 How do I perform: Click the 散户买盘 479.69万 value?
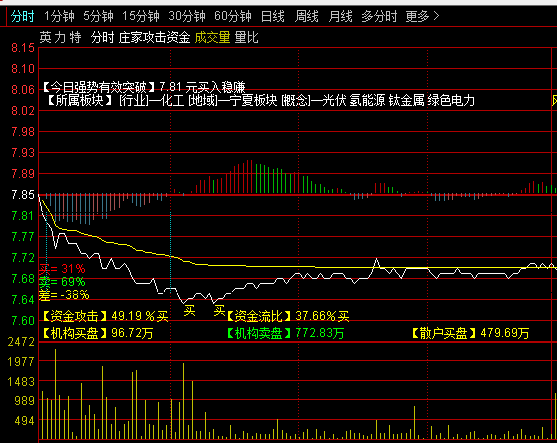pyautogui.click(x=470, y=333)
